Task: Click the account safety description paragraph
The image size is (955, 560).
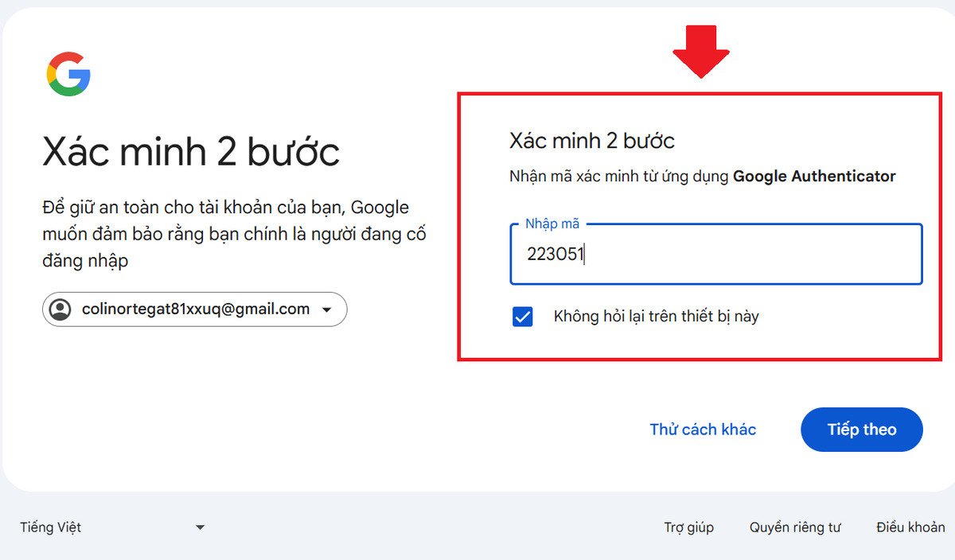Action: 234,234
